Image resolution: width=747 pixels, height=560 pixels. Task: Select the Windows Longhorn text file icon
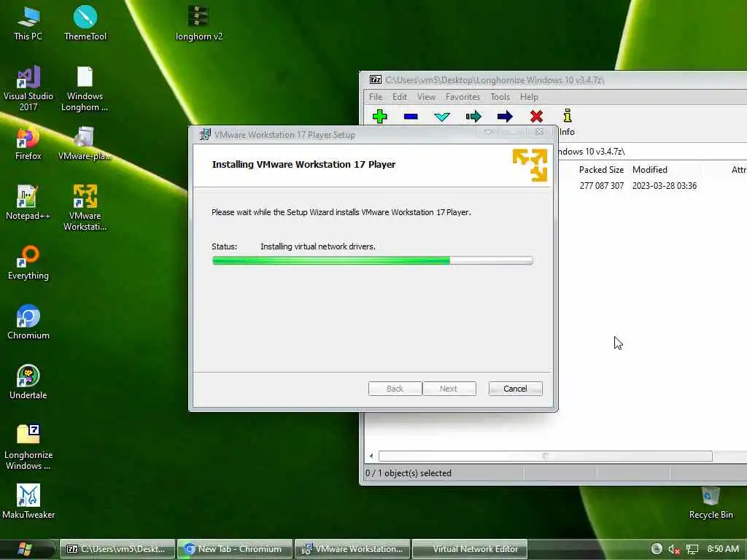click(85, 88)
